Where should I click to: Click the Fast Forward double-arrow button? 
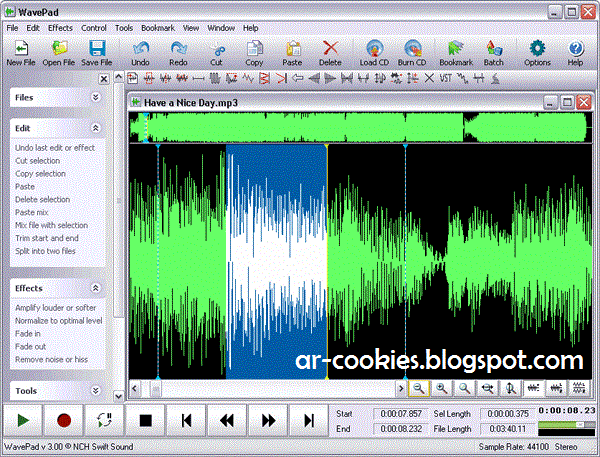268,420
